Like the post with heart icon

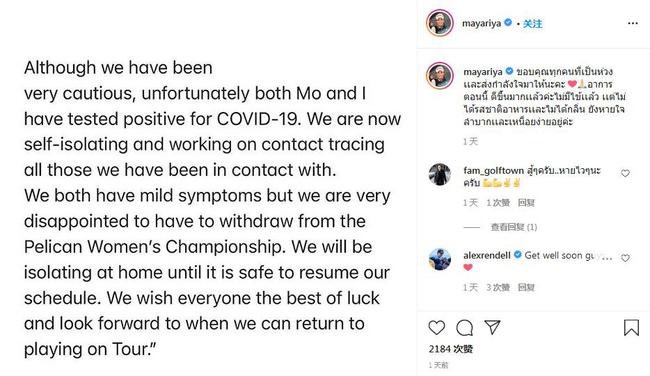[x=436, y=327]
